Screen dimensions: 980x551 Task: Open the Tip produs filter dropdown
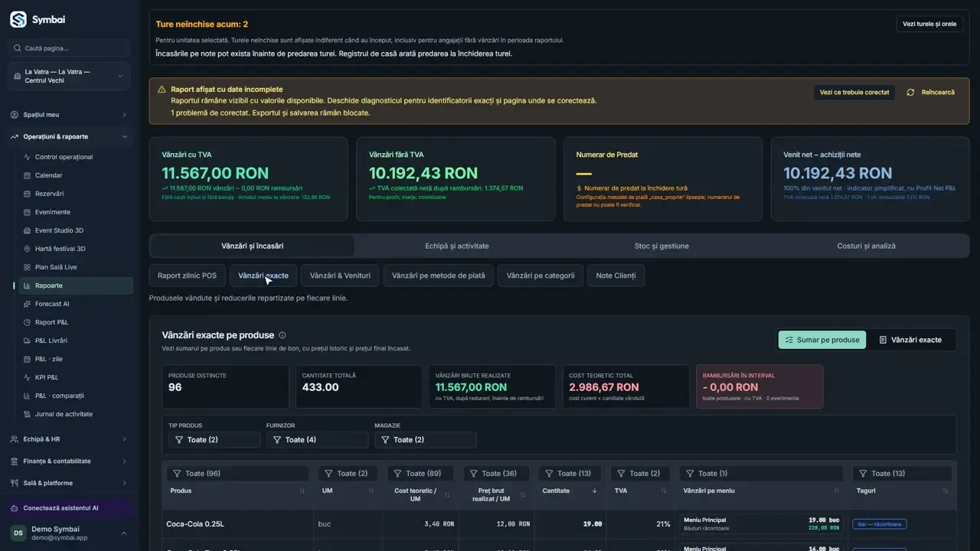(x=214, y=440)
